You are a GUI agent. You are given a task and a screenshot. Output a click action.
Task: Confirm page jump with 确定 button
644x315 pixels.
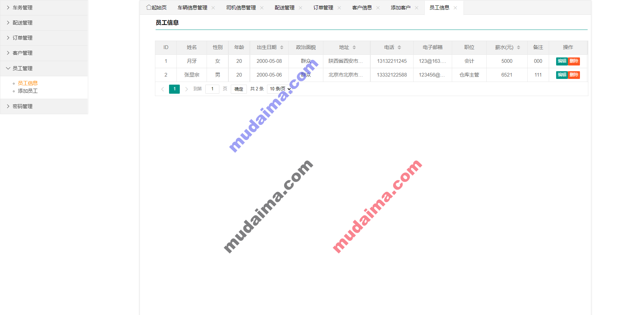pos(239,89)
